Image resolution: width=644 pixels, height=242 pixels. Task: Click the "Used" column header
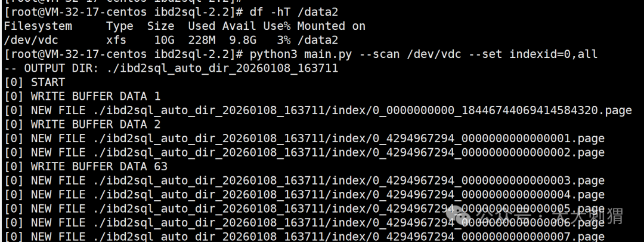tap(202, 26)
